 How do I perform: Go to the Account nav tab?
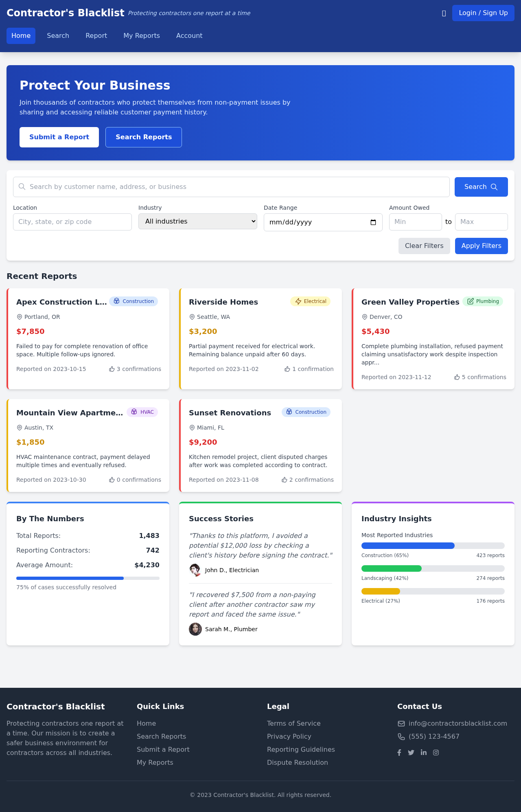click(x=189, y=36)
